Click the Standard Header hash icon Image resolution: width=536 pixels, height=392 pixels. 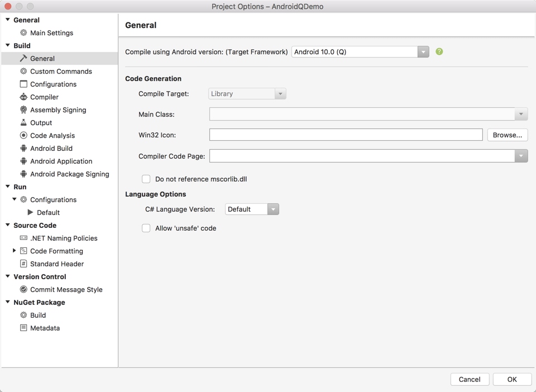(x=23, y=264)
